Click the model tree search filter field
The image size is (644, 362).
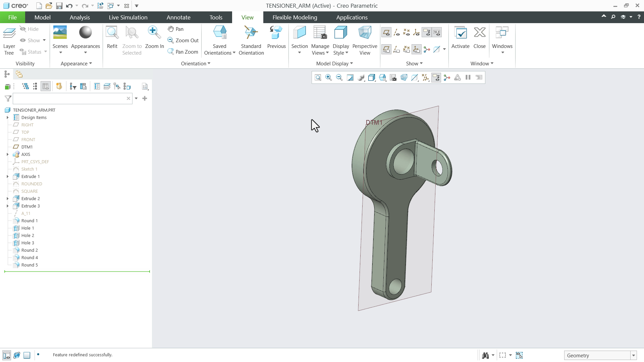click(x=70, y=98)
